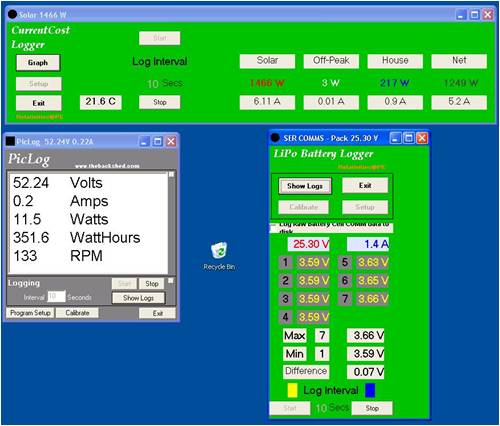Click Calibrate in PicLog
The image size is (500, 426).
tap(77, 313)
